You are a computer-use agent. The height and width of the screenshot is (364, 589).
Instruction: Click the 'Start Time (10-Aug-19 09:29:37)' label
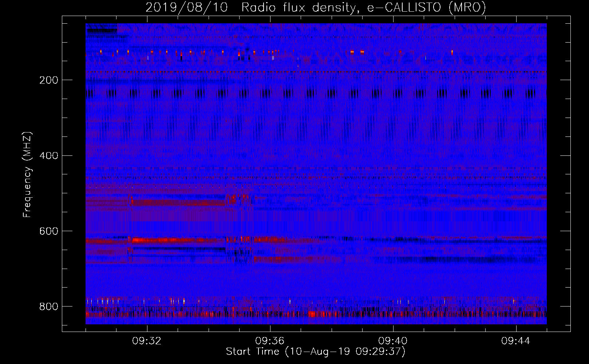pos(316,352)
